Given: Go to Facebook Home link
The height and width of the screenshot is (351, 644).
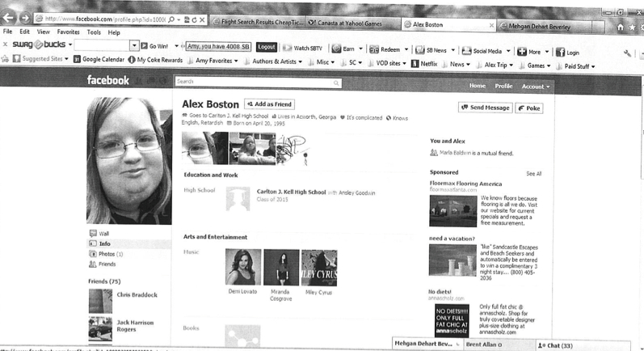Looking at the screenshot, I should pyautogui.click(x=478, y=86).
